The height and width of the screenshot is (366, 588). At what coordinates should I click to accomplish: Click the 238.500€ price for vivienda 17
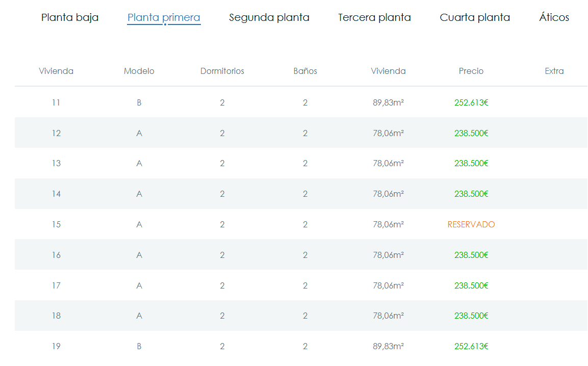[x=471, y=285]
